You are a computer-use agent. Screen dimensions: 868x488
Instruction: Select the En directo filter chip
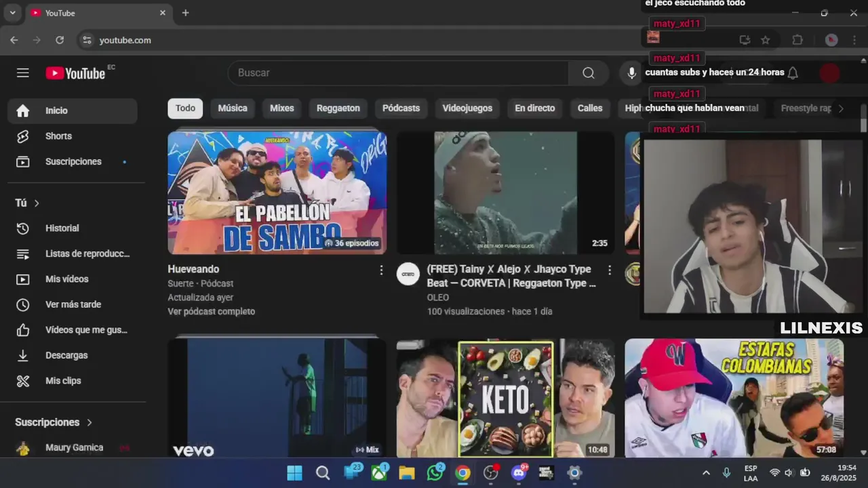coord(535,108)
